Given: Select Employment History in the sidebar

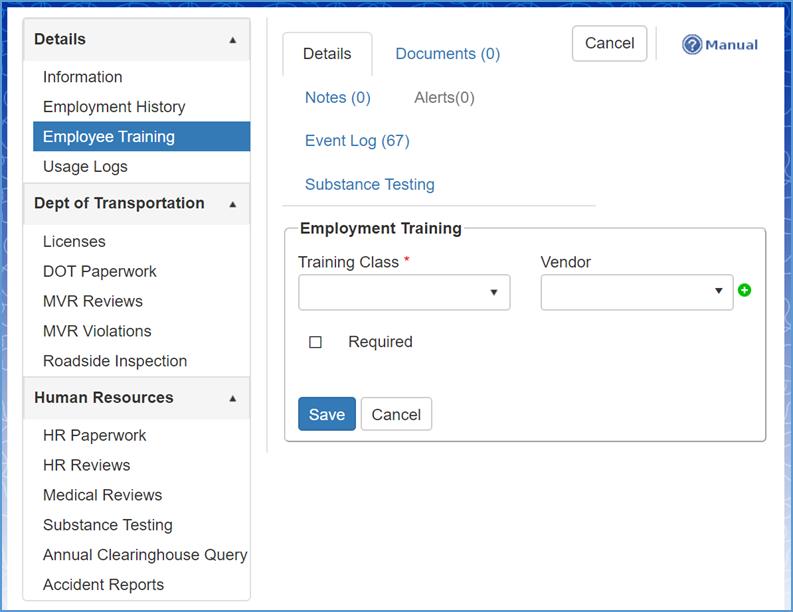Looking at the screenshot, I should pos(114,107).
